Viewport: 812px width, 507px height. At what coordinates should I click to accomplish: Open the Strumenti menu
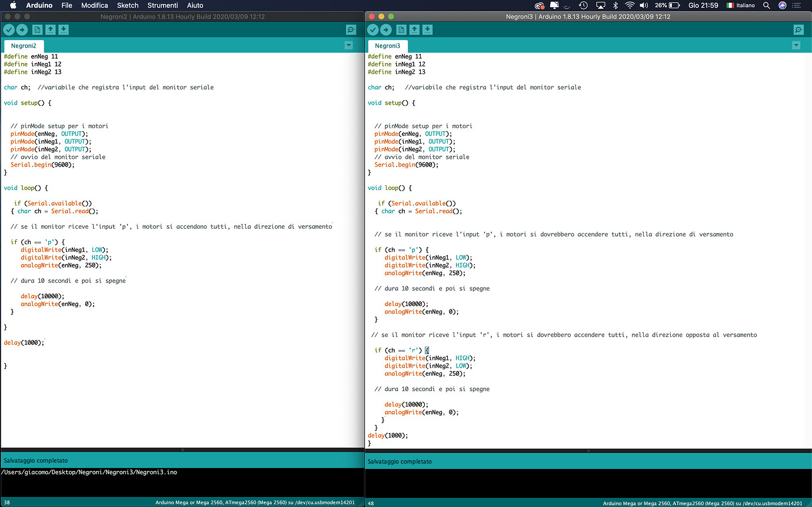pos(162,5)
